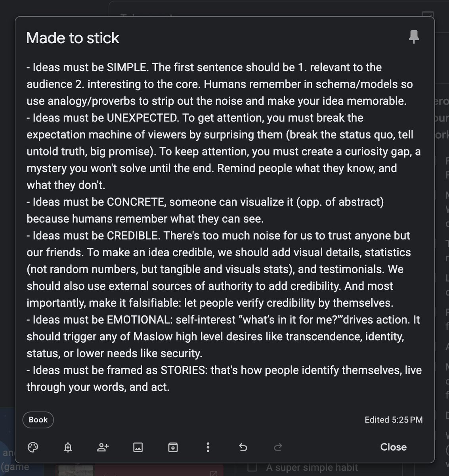Viewport: 449px width, 476px height.
Task: Add a reminder with the bell icon
Action: tap(68, 447)
